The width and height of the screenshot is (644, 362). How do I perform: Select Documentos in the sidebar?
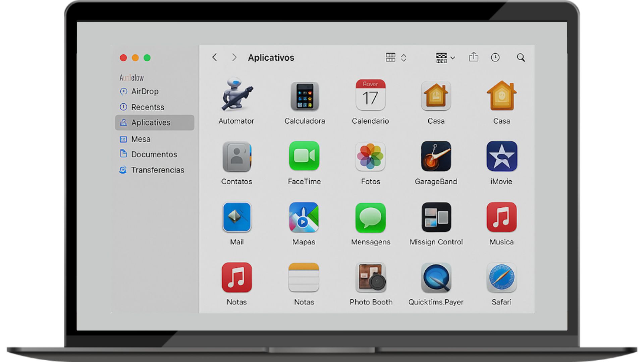tap(154, 154)
